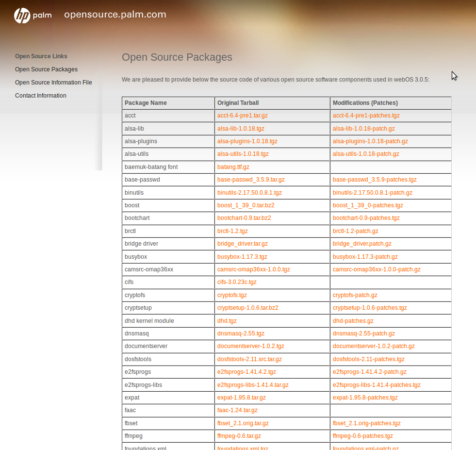Screen dimensions: 476x450
Task: Download documentserver-1.0.2.tgz
Action: 251,346
